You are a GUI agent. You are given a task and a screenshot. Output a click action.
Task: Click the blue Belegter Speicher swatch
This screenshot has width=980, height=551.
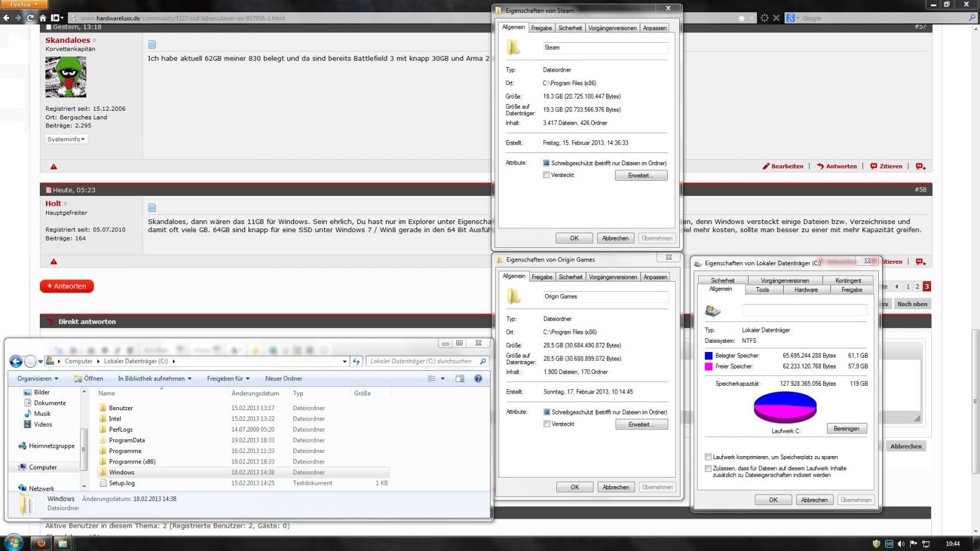tap(709, 356)
